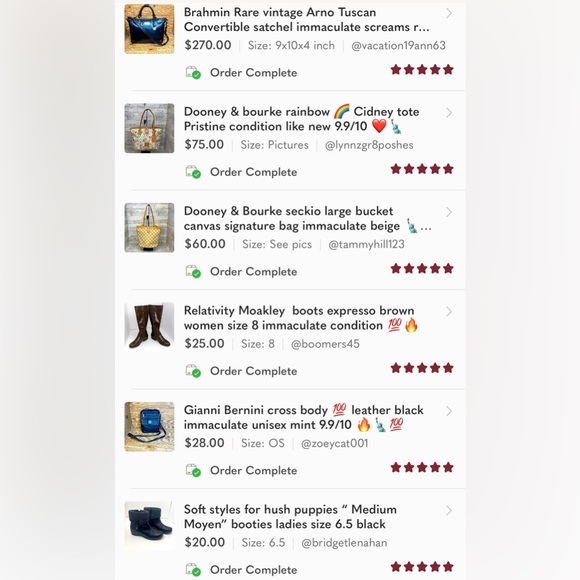The height and width of the screenshot is (580, 580).
Task: Click order complete icon under rainbow Cidney tote
Action: pos(193,172)
